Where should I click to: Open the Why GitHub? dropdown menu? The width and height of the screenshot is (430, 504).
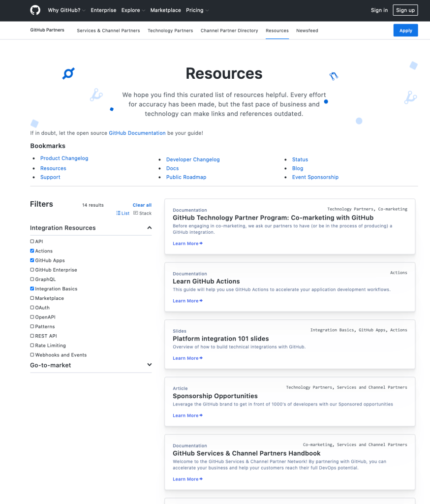pyautogui.click(x=66, y=10)
